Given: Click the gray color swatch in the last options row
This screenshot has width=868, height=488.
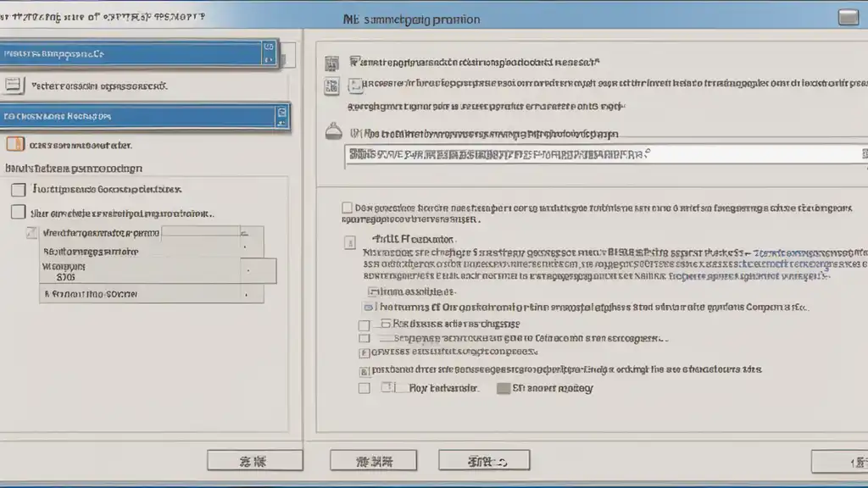Looking at the screenshot, I should pyautogui.click(x=504, y=388).
